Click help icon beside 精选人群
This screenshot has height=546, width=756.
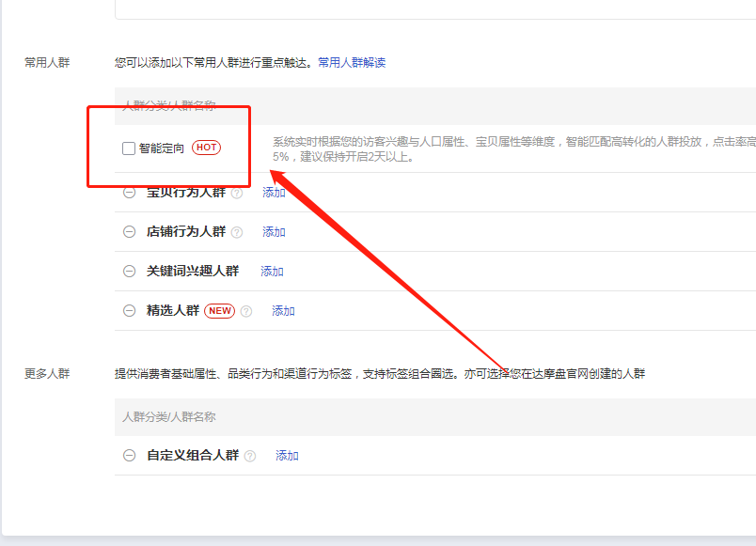[246, 312]
